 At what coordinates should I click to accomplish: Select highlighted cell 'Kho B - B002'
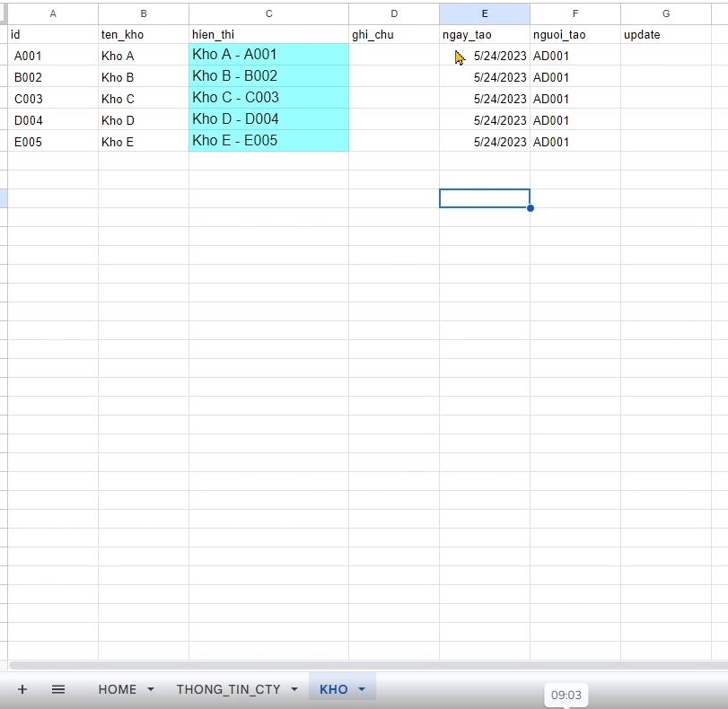[268, 76]
